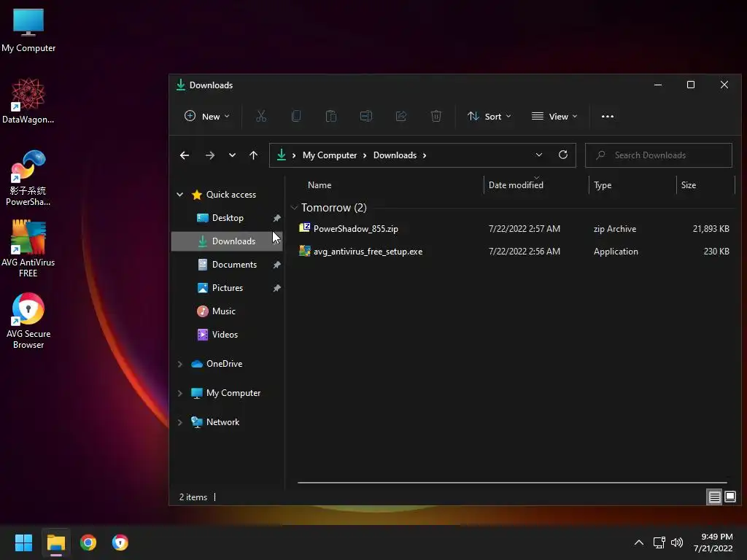The width and height of the screenshot is (747, 560).
Task: Sort by Name column header
Action: tap(320, 184)
